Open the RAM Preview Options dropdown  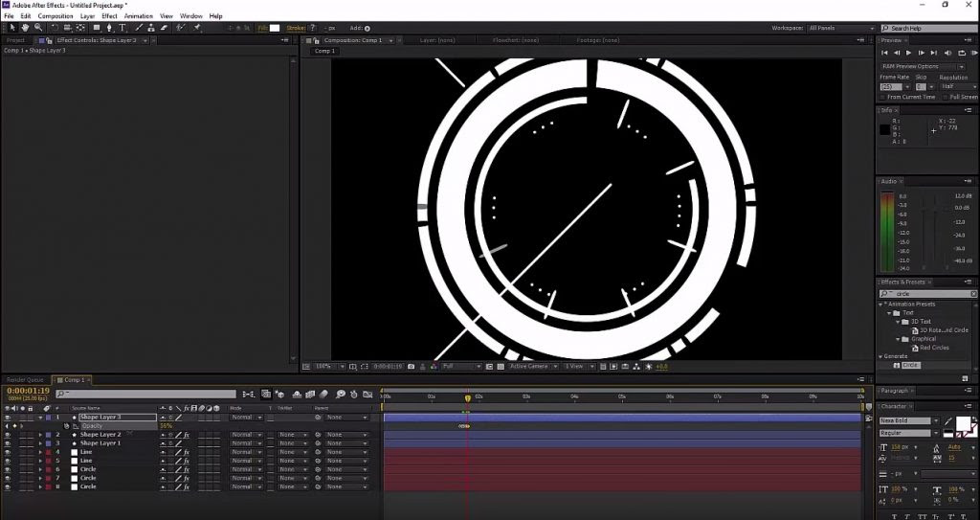(x=924, y=66)
